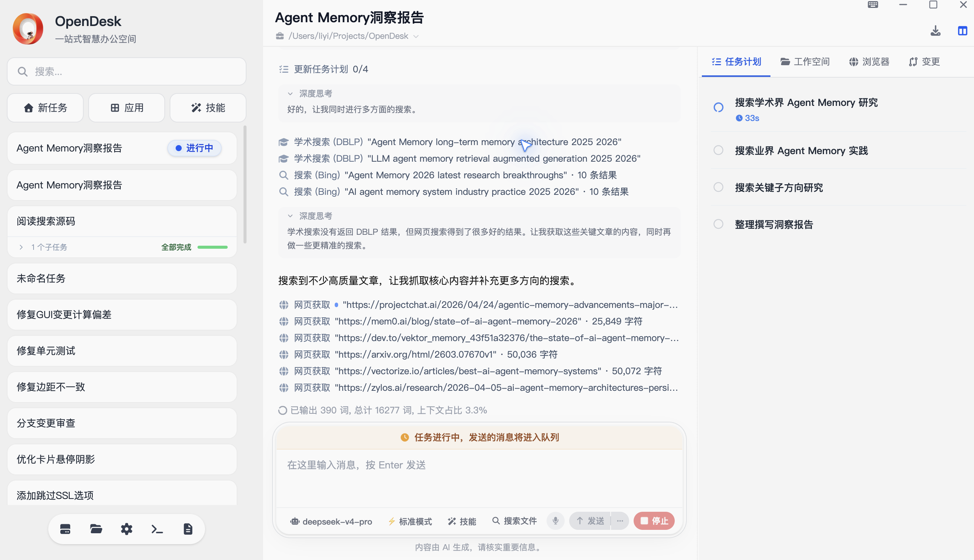Click the download icon at top right
Viewport: 974px width, 560px height.
click(935, 31)
